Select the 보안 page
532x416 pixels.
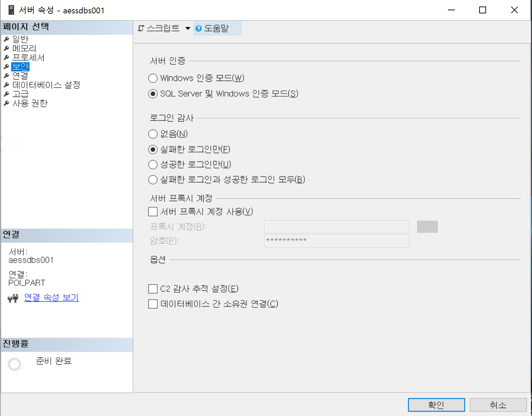(20, 66)
